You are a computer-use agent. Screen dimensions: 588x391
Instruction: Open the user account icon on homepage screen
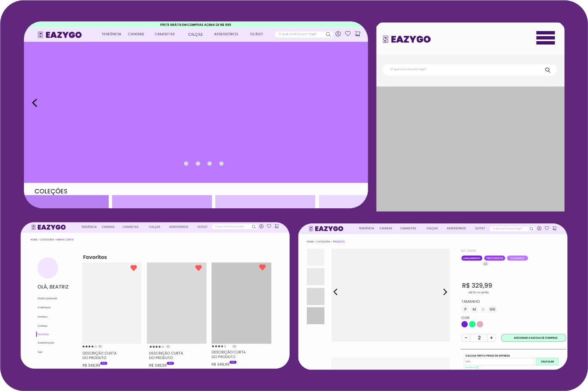[338, 34]
